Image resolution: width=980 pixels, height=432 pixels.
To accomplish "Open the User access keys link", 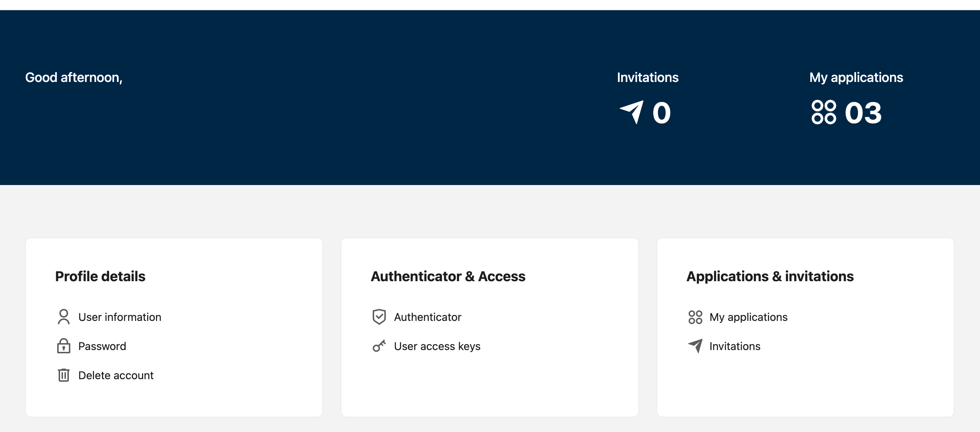I will click(x=437, y=346).
